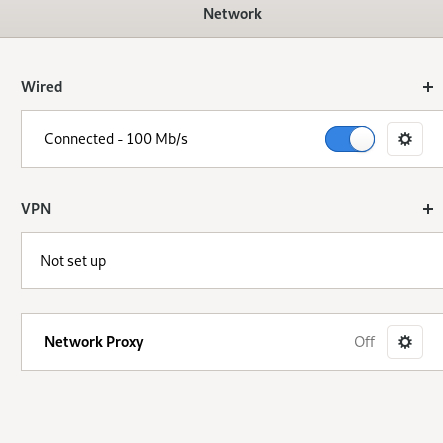Select the Network Proxy row label
The image size is (443, 443).
[x=94, y=342]
